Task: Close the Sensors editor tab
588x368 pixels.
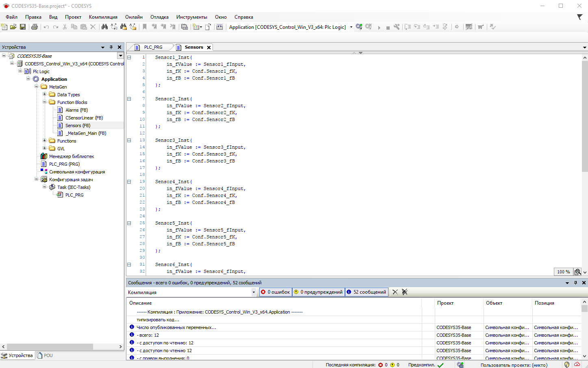Action: point(209,48)
